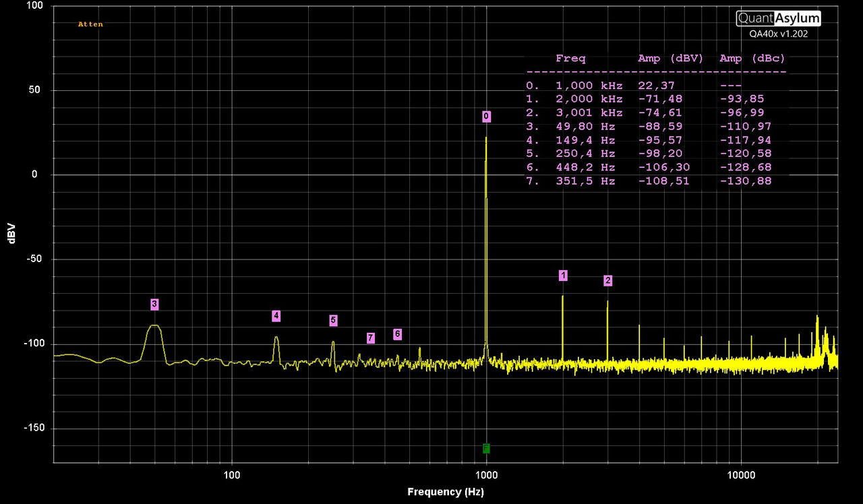Image resolution: width=863 pixels, height=504 pixels.
Task: Click peak marker 7 on the spectrum
Action: [x=371, y=338]
